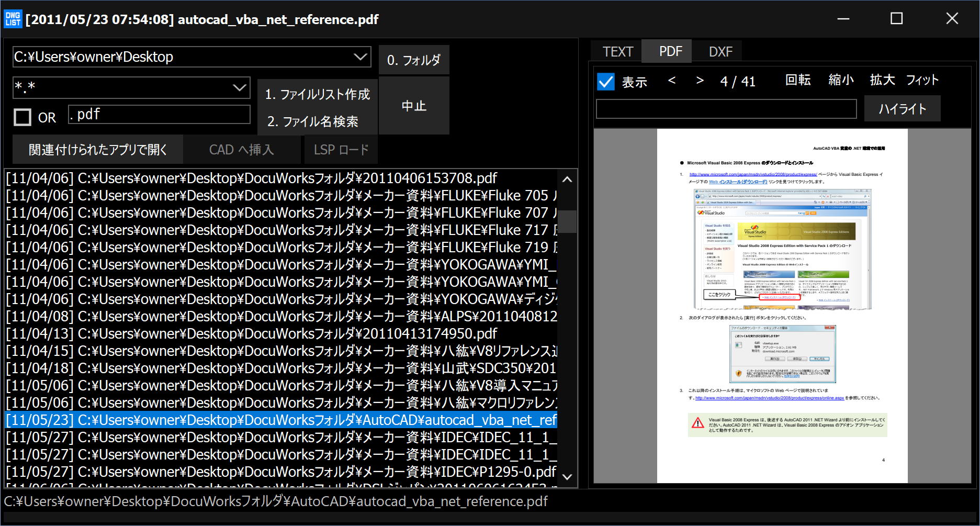Expand the folder path dropdown
Image resolution: width=980 pixels, height=526 pixels.
(x=361, y=57)
